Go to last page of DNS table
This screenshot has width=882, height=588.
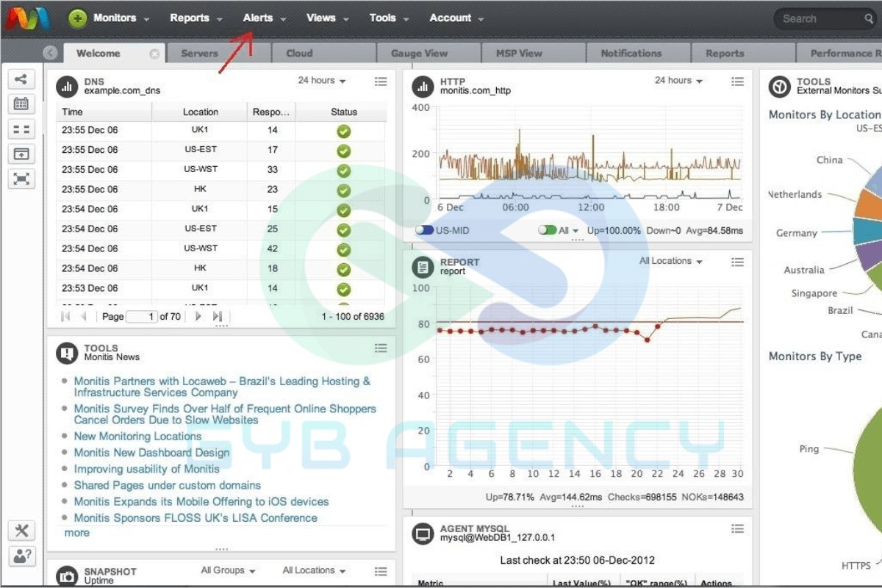pyautogui.click(x=217, y=316)
